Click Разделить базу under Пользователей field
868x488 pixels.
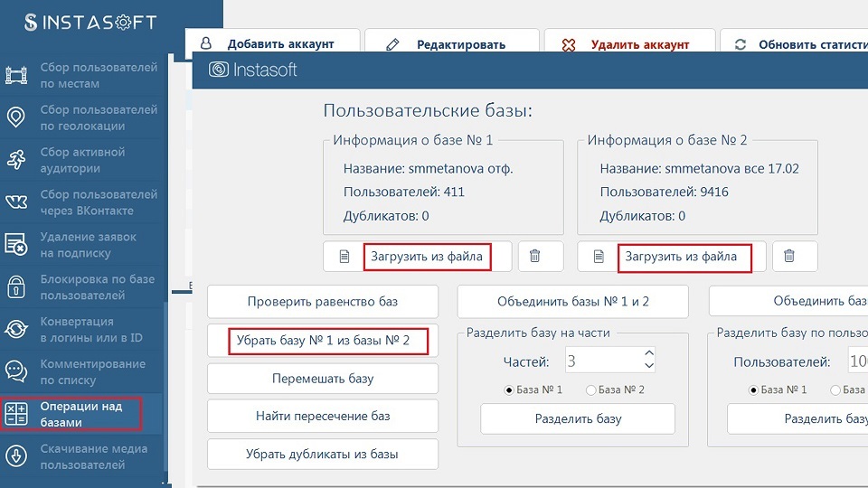point(797,418)
